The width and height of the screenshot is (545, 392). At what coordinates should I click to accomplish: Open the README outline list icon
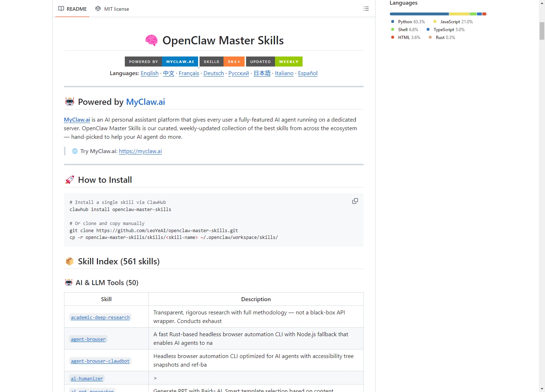tap(366, 9)
